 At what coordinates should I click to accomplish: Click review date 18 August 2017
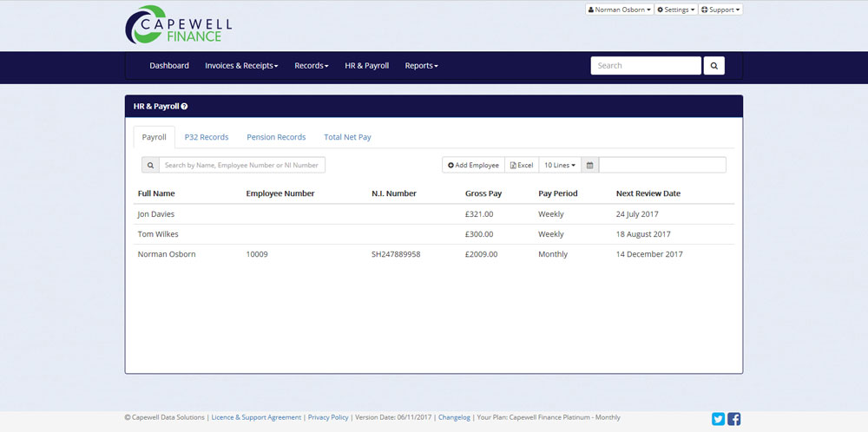643,234
